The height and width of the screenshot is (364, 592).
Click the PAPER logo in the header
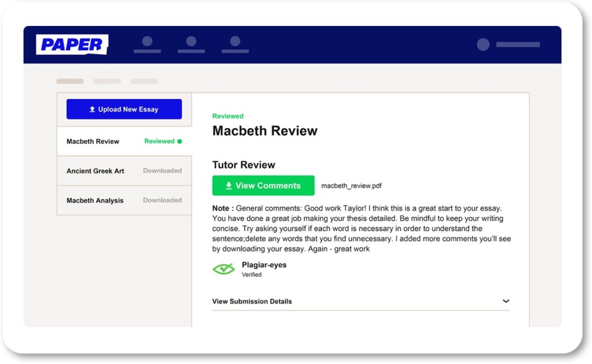point(72,44)
